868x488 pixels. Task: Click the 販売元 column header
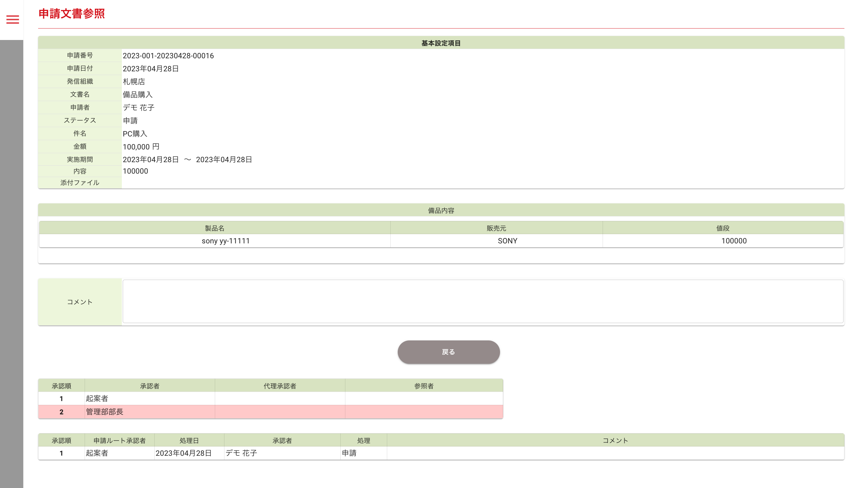pos(496,228)
